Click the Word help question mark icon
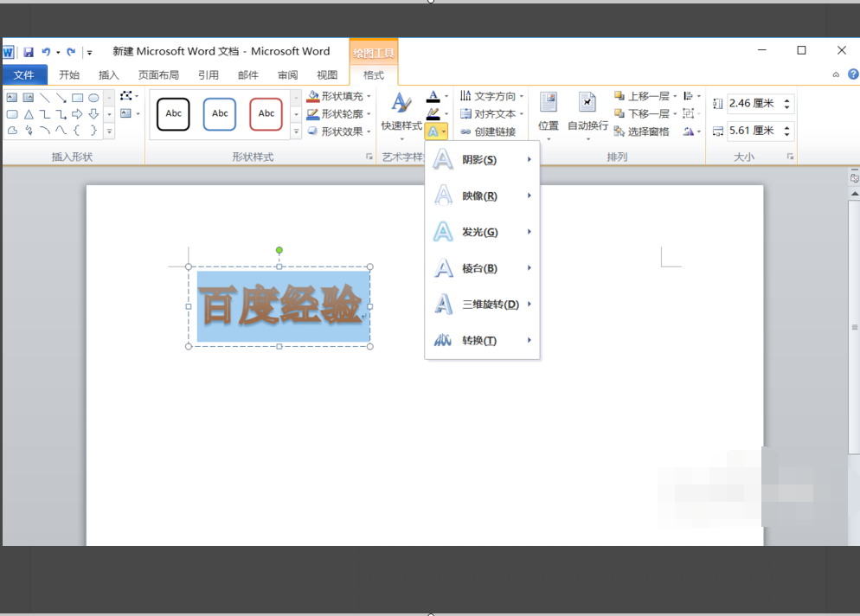The image size is (860, 616). (853, 74)
